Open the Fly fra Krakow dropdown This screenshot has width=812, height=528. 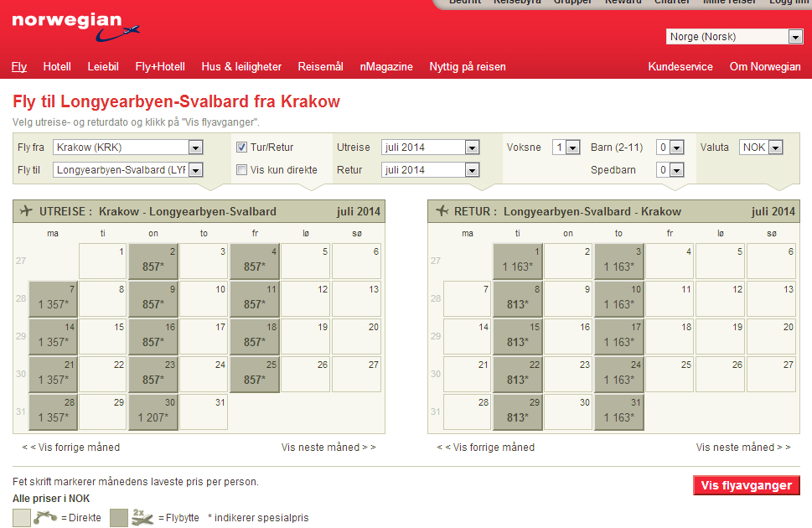coord(128,148)
